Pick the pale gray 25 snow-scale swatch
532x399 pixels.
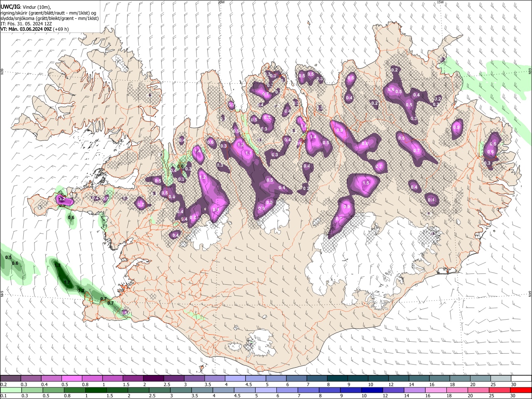[501, 378]
